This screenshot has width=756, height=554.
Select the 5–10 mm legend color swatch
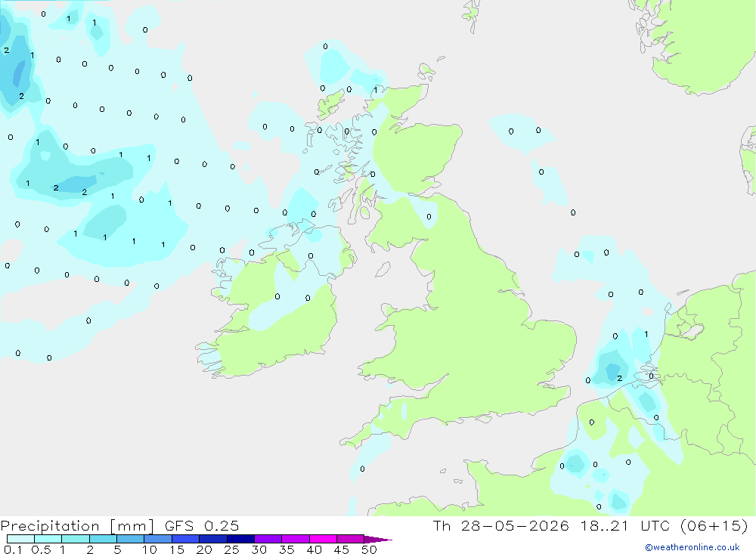(131, 539)
